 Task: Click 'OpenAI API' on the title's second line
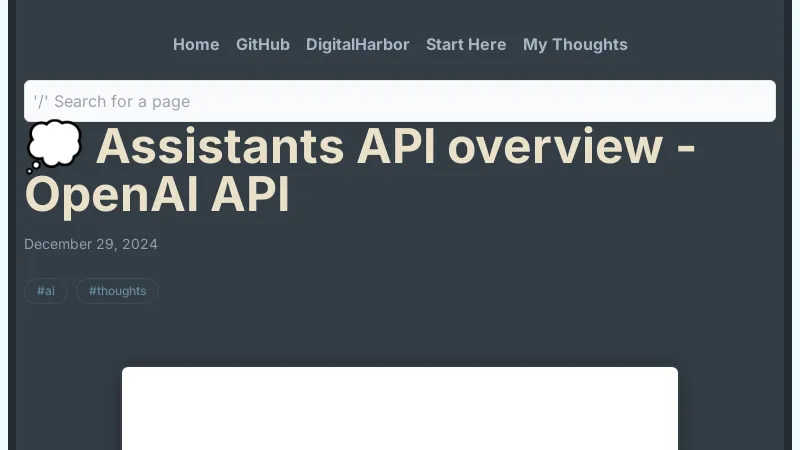click(157, 195)
